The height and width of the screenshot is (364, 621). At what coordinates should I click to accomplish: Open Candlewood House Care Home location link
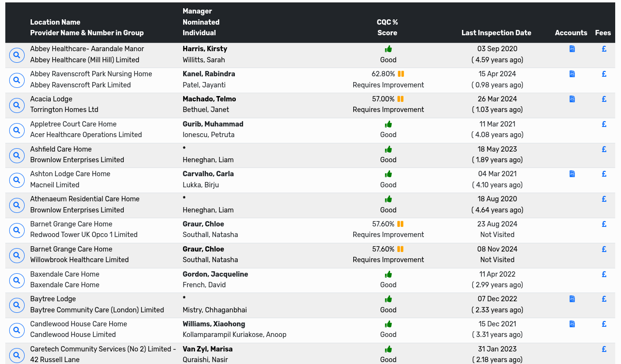pos(78,324)
